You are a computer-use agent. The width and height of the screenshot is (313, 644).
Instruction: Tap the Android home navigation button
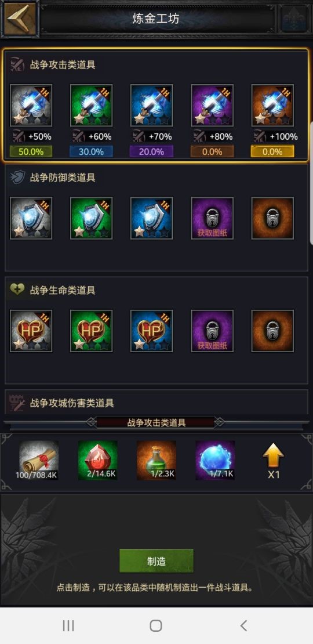[156, 625]
